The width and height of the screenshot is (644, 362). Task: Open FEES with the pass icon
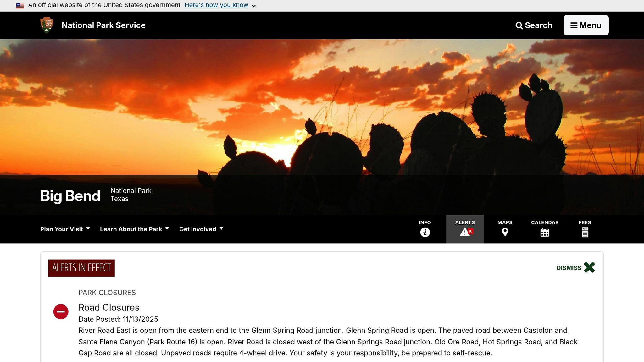(585, 229)
